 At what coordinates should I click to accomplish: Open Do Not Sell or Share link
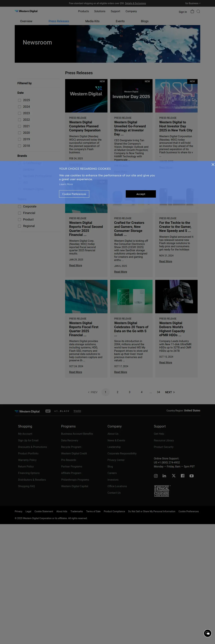click(152, 511)
